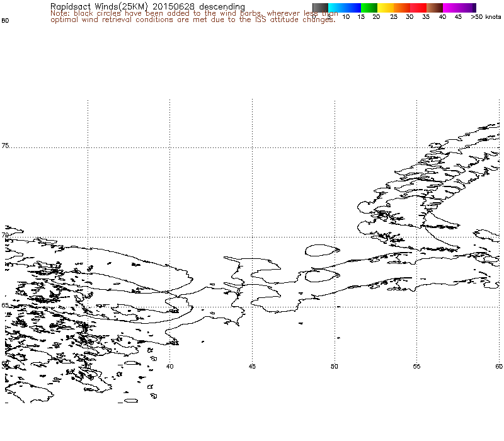Click the '25' knots legend label
The height and width of the screenshot is (441, 504).
394,17
